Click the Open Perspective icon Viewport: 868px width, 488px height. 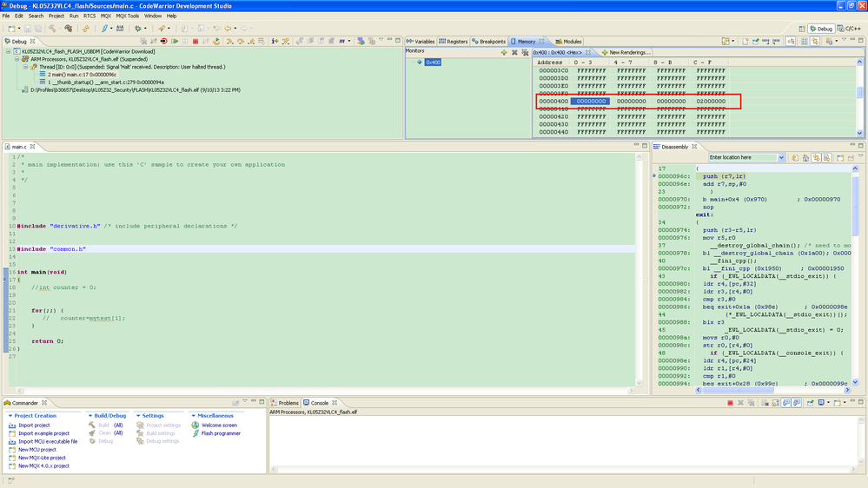tap(802, 28)
